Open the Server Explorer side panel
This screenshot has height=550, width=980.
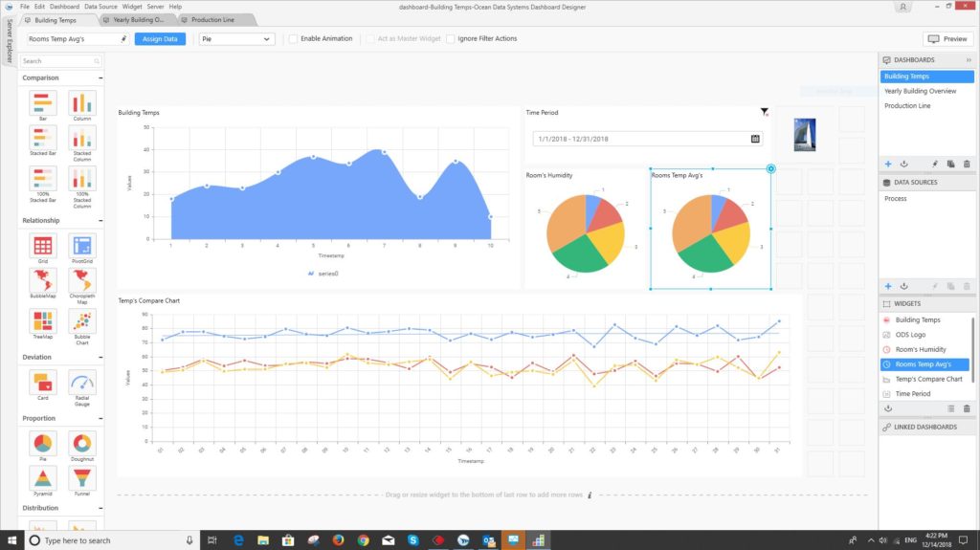(9, 40)
